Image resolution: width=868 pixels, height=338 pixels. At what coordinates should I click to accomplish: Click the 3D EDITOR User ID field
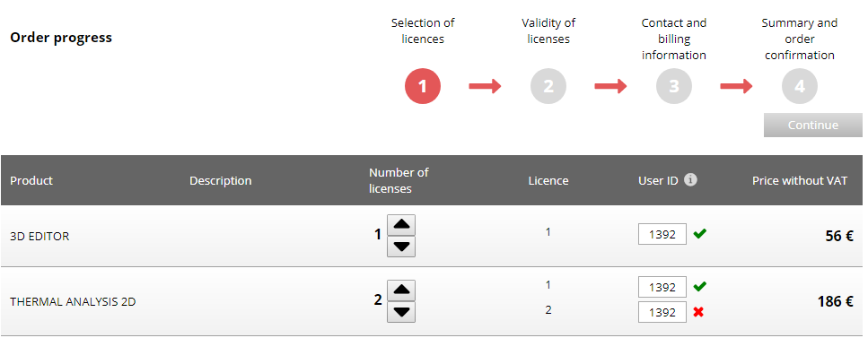[x=662, y=234]
